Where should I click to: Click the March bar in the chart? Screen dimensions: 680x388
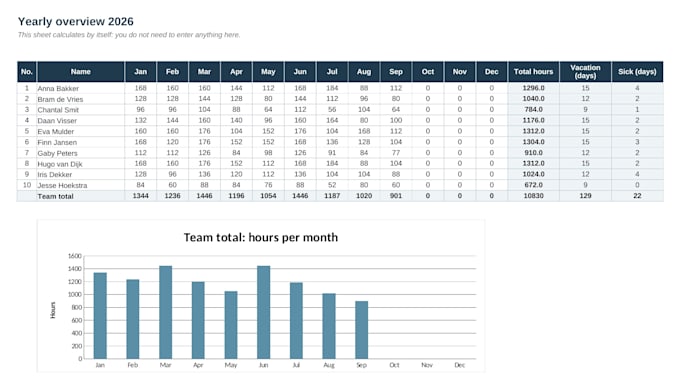tap(166, 313)
